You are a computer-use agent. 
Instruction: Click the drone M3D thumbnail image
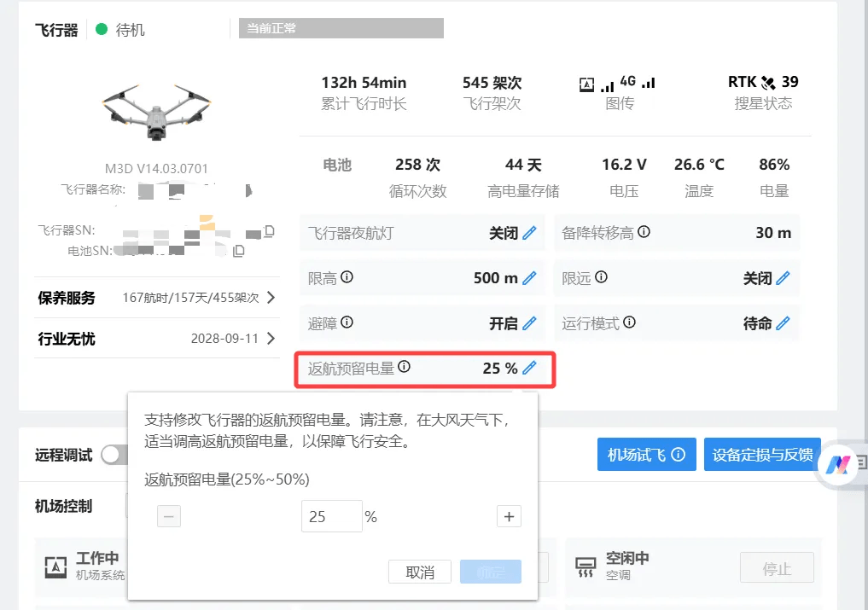157,113
